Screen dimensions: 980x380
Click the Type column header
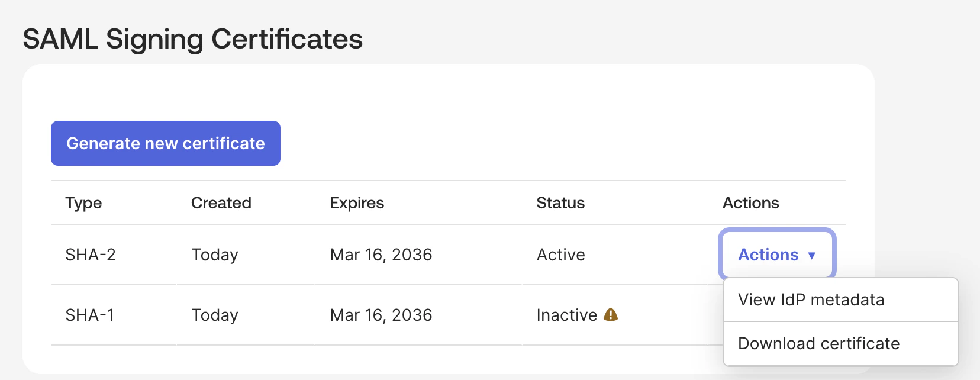tap(83, 203)
